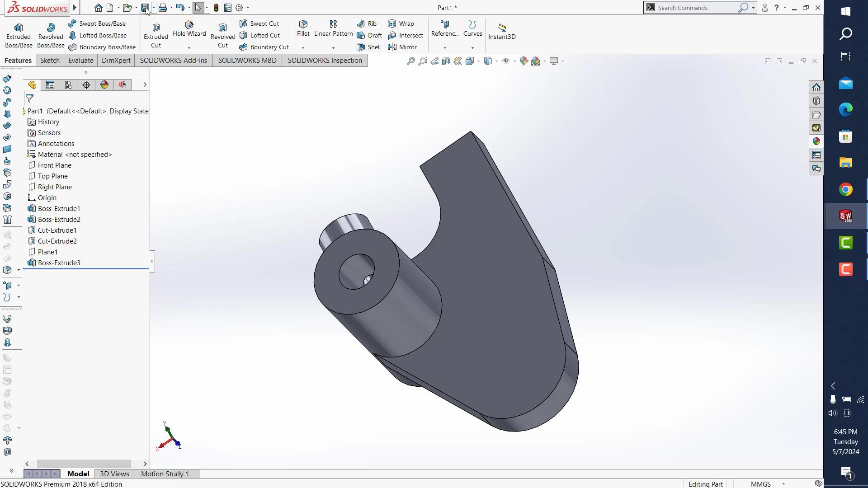Switch to the DisplayManager tab
868x488 pixels.
104,84
